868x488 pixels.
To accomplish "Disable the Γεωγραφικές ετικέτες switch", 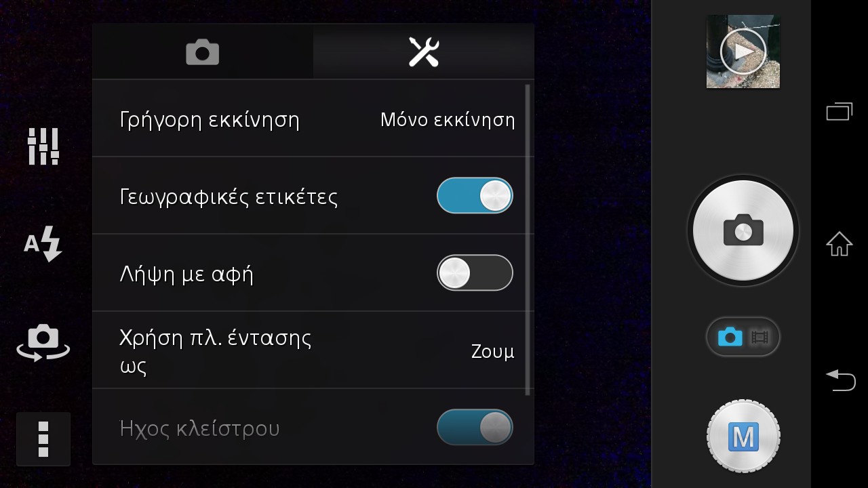I will point(475,196).
